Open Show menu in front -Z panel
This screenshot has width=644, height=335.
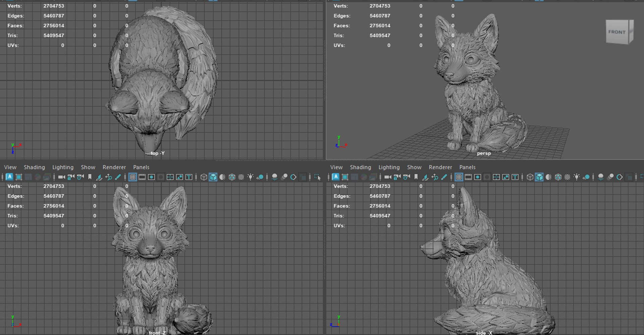88,167
